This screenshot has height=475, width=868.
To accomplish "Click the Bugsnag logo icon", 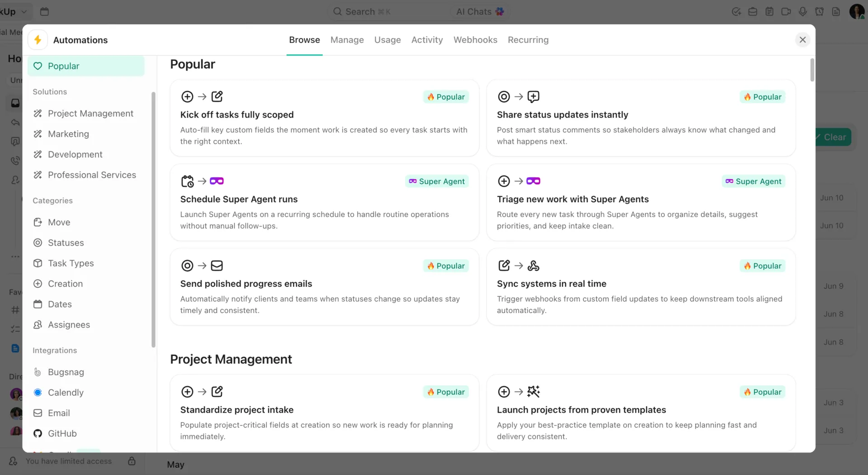I will point(38,372).
